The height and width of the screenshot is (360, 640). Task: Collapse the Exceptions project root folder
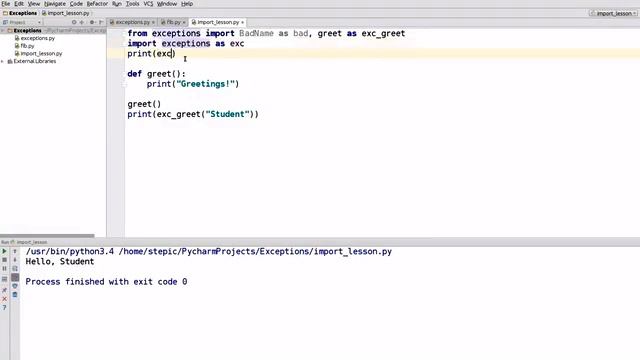coord(3,31)
